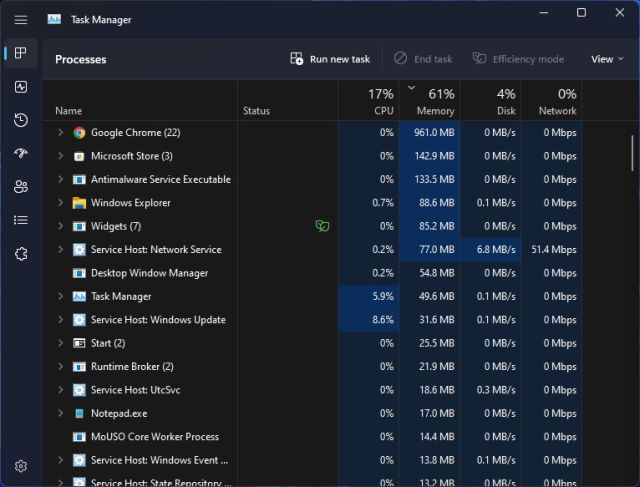Click the Service Host: Network Service gear icon
Image resolution: width=640 pixels, height=487 pixels.
(79, 249)
